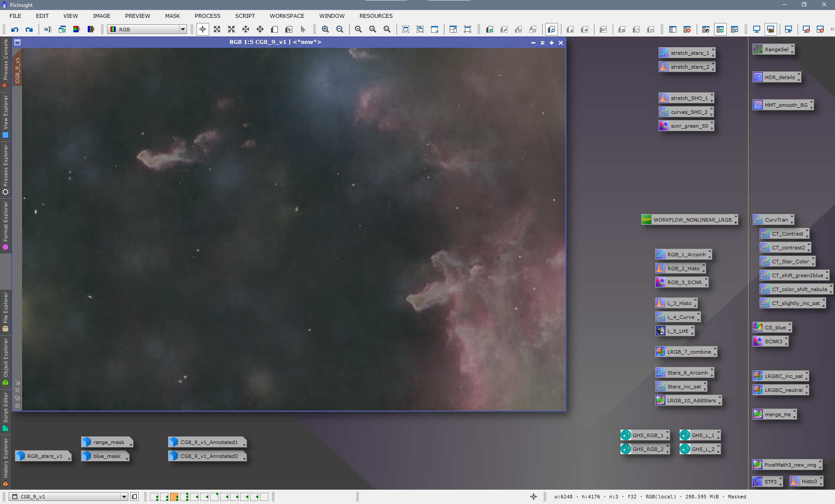The image size is (835, 504).
Task: Open the CS_blue process icon
Action: pyautogui.click(x=772, y=328)
